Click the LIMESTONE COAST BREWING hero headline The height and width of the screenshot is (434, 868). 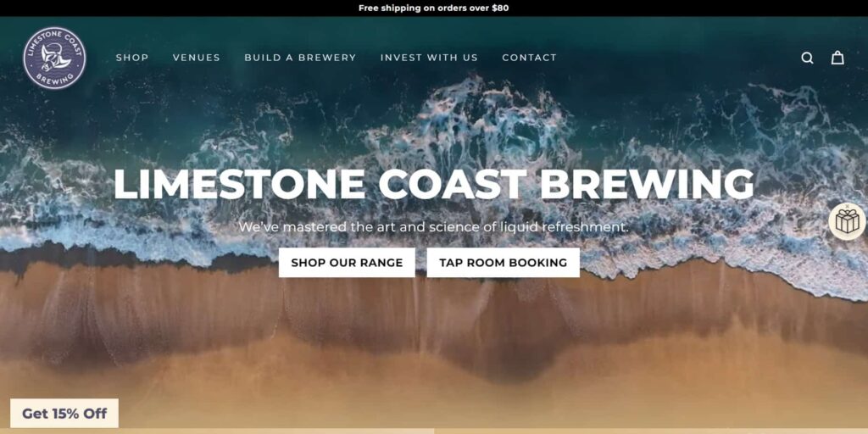(434, 183)
